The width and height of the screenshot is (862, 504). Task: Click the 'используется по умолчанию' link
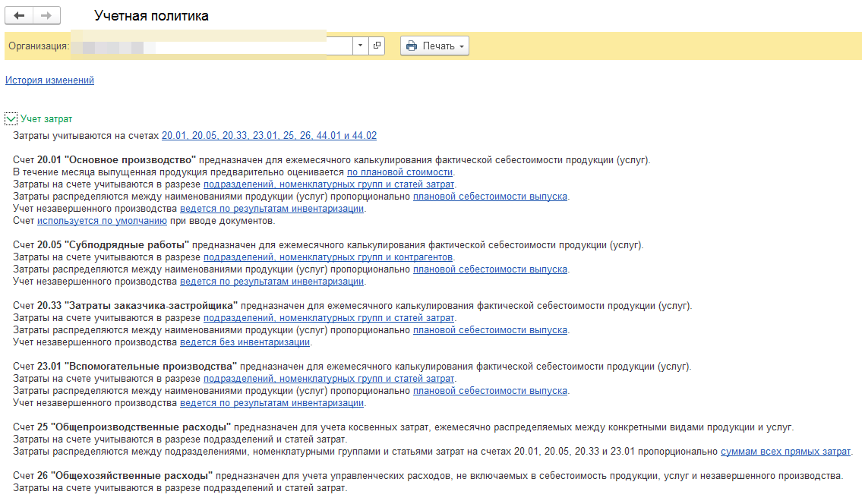102,221
